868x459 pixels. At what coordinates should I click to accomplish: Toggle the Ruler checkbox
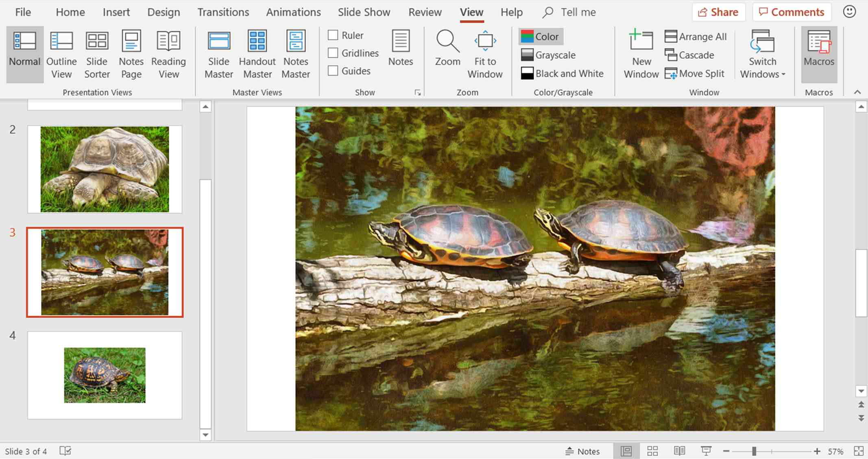click(332, 35)
